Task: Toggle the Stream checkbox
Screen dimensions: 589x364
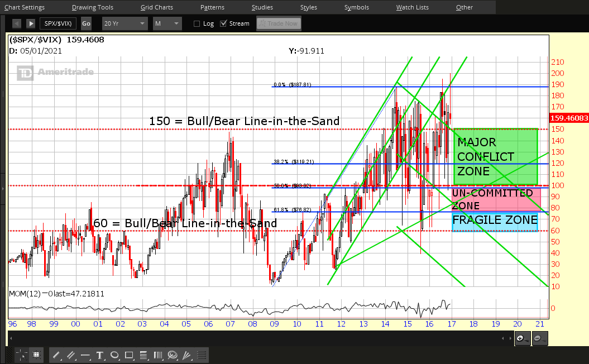Action: pos(223,23)
